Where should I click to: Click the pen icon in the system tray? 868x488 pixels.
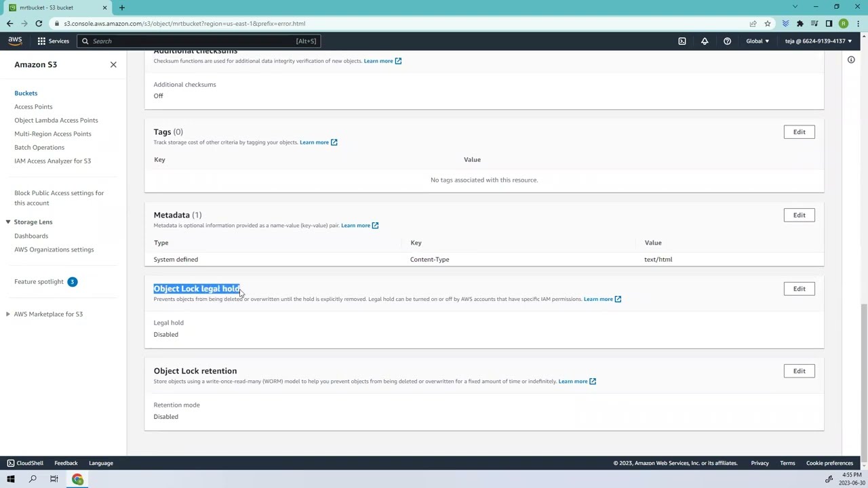(x=829, y=479)
